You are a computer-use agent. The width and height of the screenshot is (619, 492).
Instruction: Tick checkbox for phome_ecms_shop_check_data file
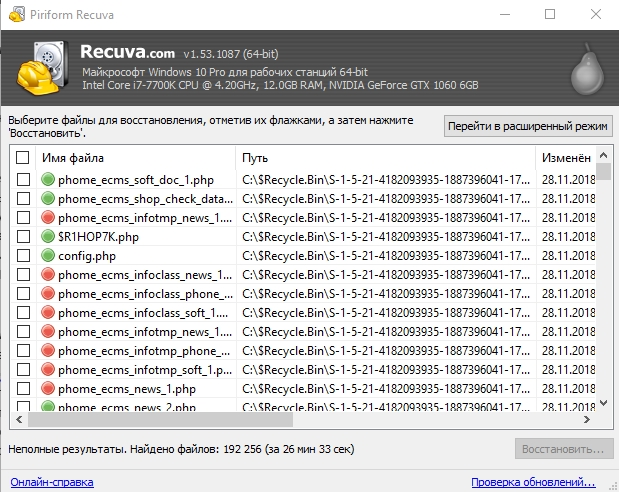23,199
